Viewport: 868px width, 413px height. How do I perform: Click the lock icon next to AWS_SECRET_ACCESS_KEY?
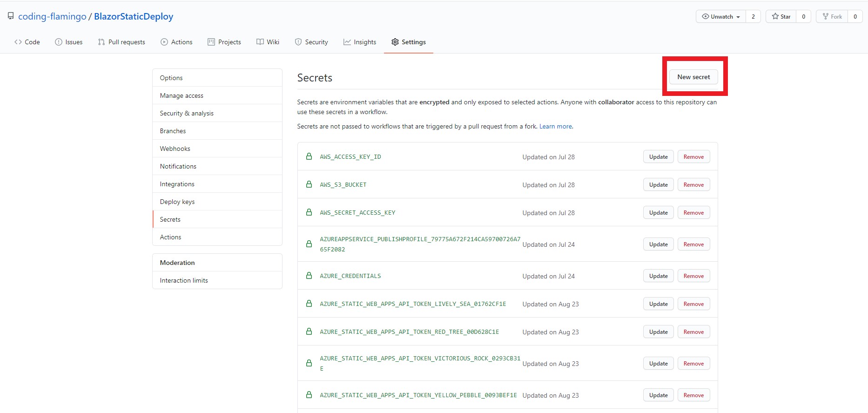pos(309,212)
